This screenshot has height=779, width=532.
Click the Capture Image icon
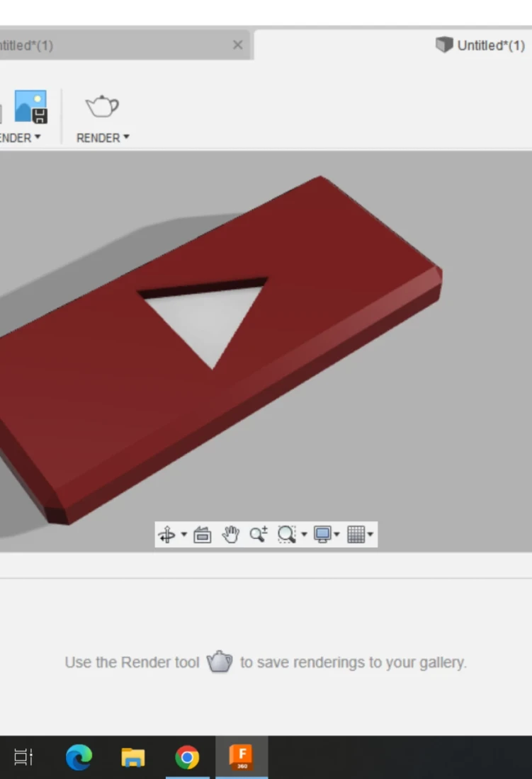[x=30, y=106]
